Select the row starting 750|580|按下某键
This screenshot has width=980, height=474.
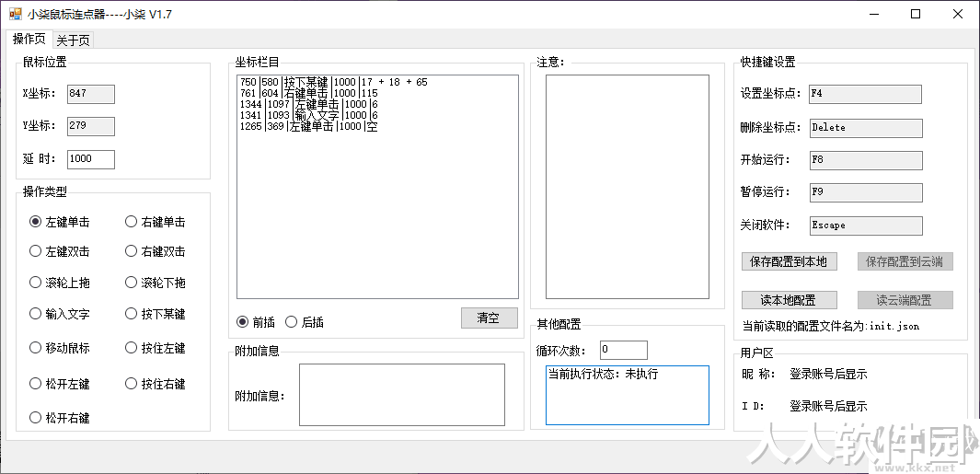[x=377, y=82]
